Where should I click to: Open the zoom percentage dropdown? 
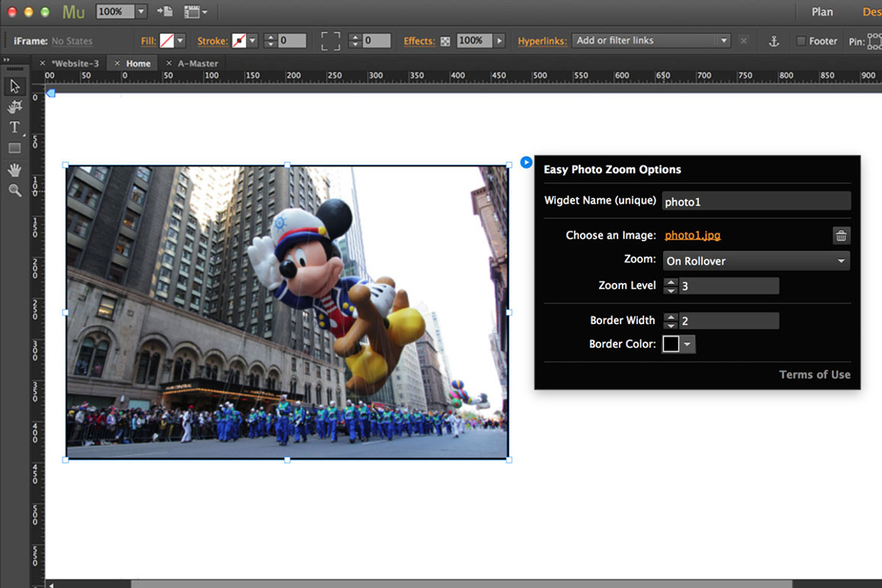pos(141,12)
